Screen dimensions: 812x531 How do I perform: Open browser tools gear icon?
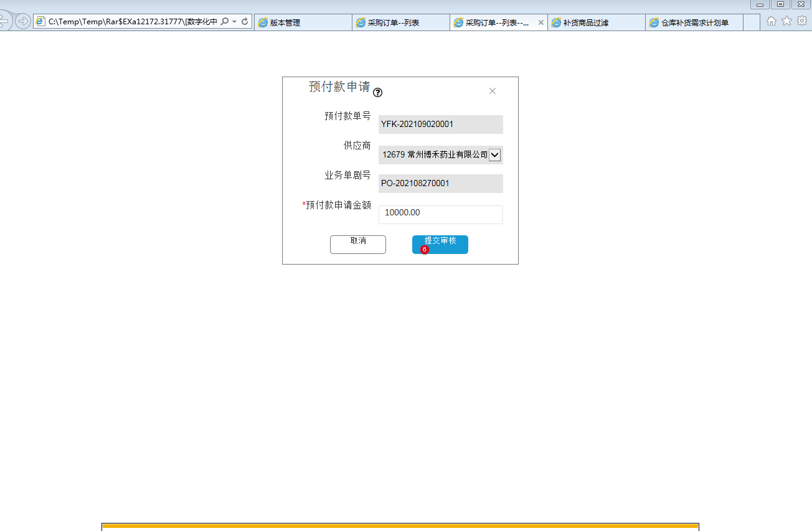click(x=802, y=21)
